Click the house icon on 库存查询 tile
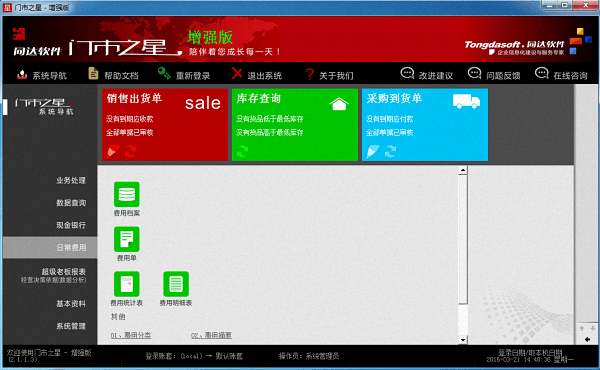 (x=339, y=103)
